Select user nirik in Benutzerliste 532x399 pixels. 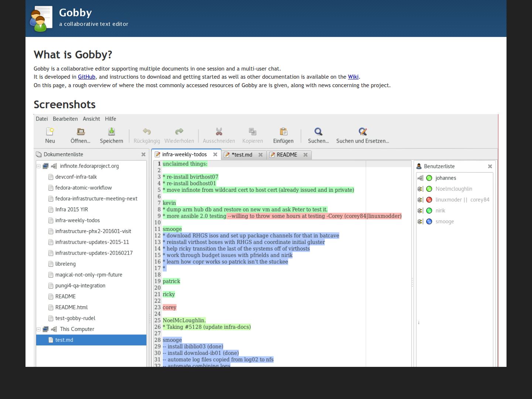[x=440, y=211]
